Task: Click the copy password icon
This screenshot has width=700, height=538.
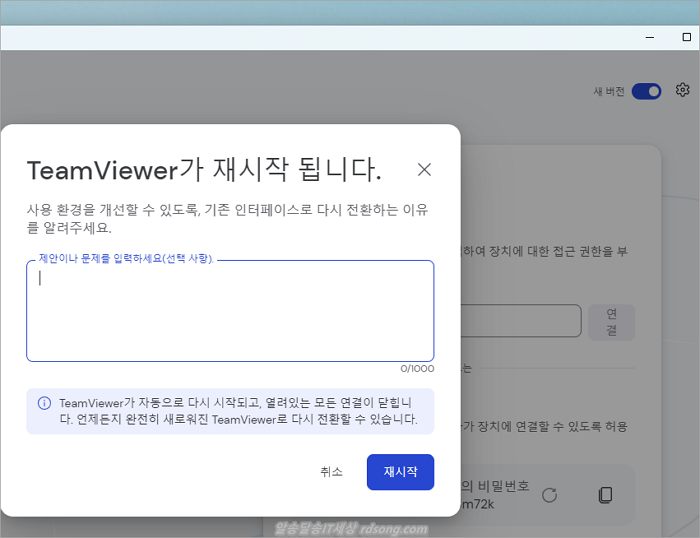Action: click(x=605, y=494)
